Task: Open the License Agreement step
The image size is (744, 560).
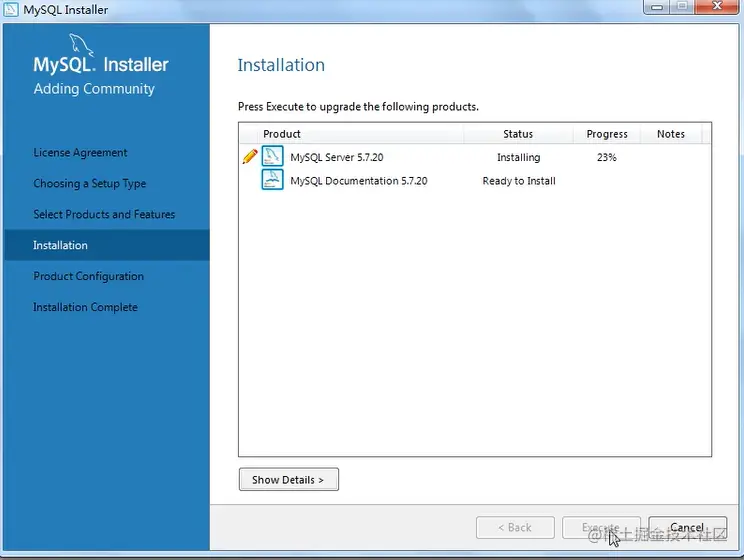Action: [80, 153]
